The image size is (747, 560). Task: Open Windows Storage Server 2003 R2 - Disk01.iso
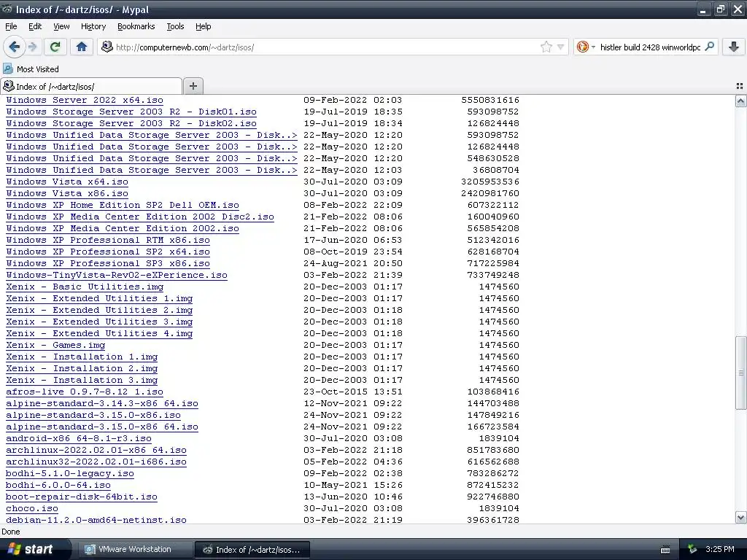tap(131, 112)
